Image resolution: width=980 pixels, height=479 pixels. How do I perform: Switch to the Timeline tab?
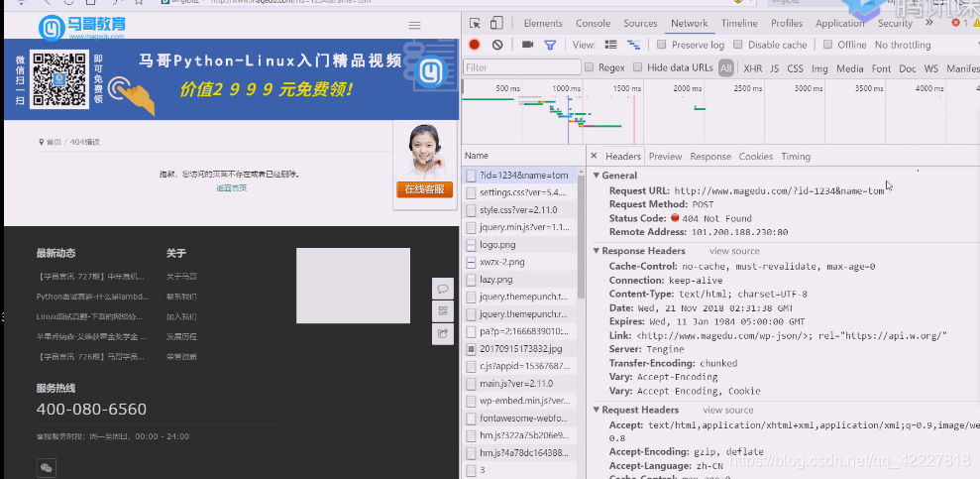[x=739, y=23]
